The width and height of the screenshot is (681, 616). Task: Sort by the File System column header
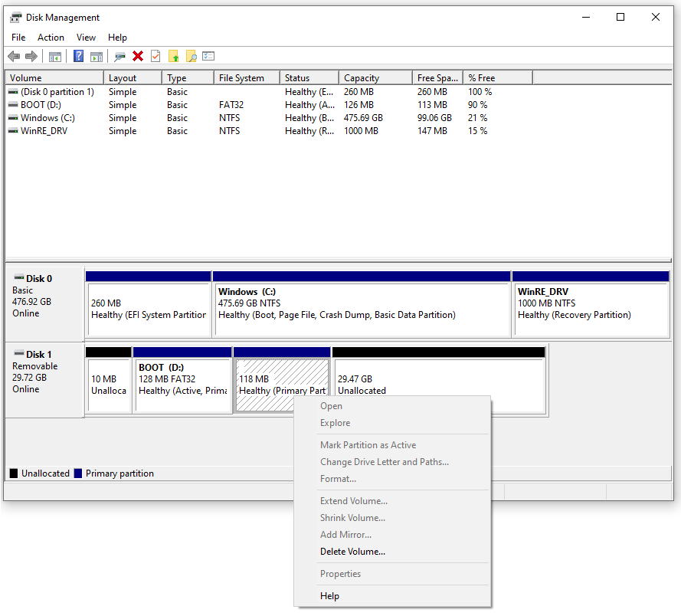[247, 77]
